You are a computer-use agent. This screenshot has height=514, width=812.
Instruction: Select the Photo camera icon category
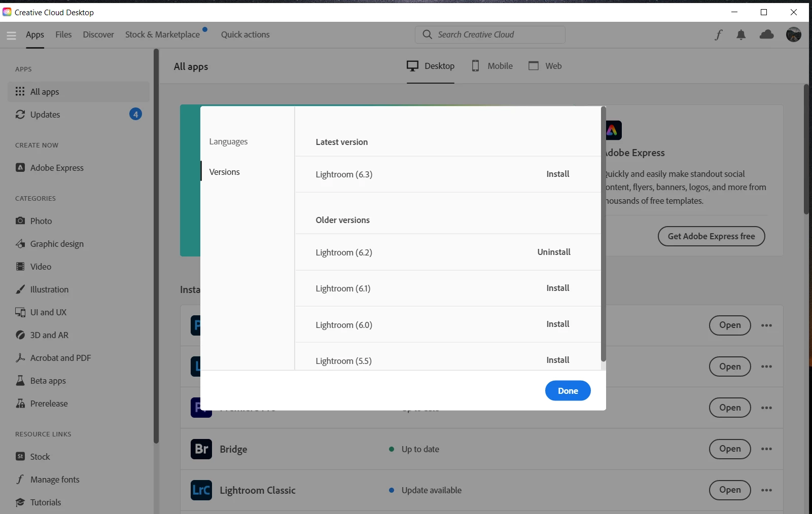(x=20, y=221)
